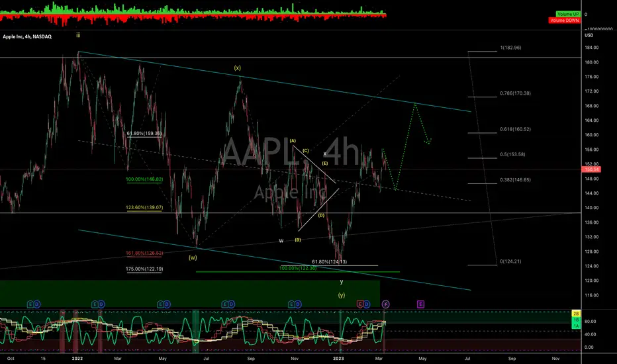Click the Volume DOWN legend label
The width and height of the screenshot is (617, 364).
pos(564,21)
